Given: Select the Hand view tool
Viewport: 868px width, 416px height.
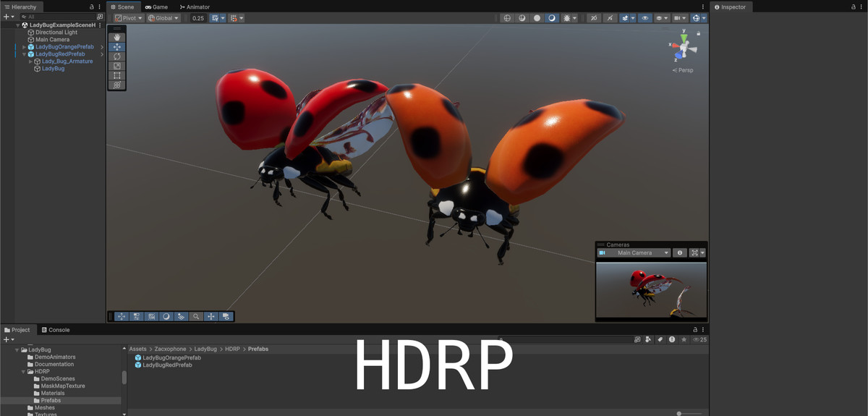Looking at the screenshot, I should [x=117, y=37].
